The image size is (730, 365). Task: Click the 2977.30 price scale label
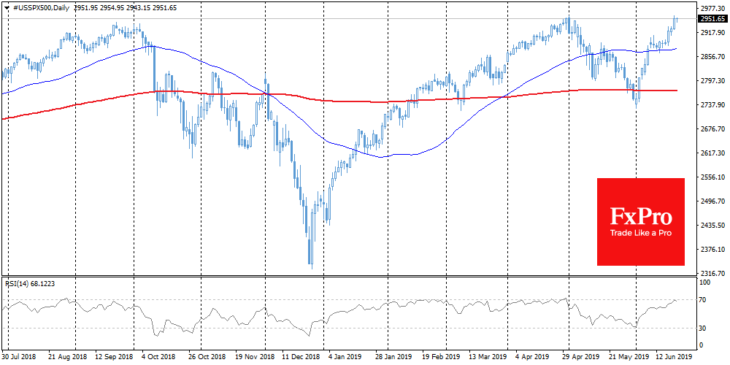pos(712,8)
